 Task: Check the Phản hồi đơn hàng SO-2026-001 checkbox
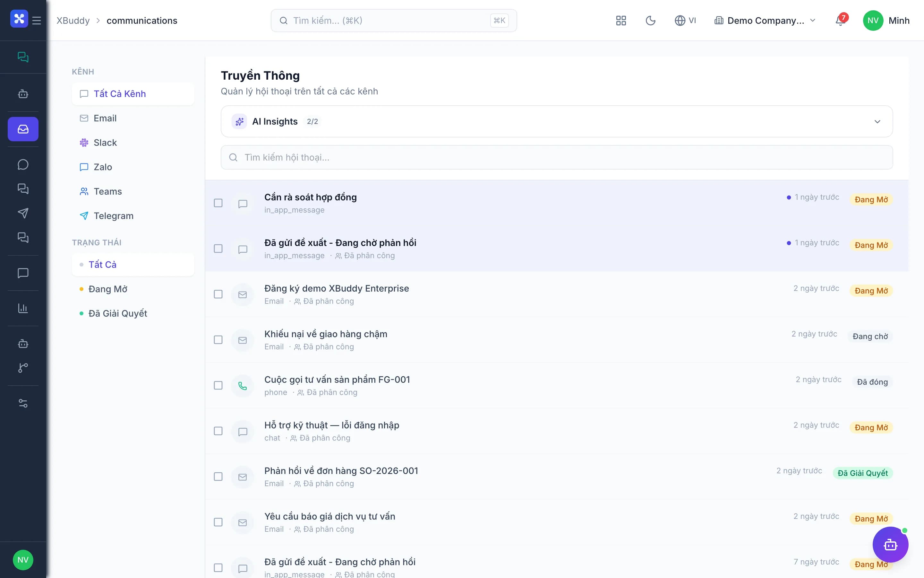(218, 477)
